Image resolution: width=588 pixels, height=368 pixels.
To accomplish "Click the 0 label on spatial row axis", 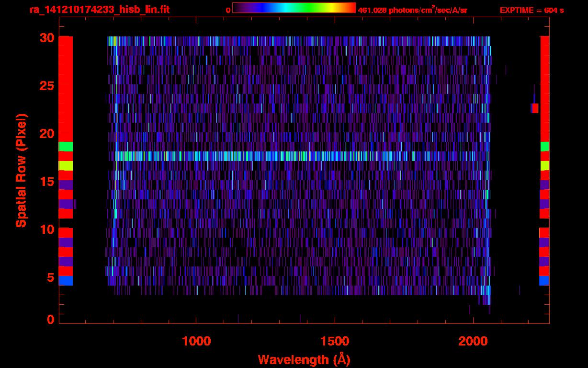I will [50, 319].
